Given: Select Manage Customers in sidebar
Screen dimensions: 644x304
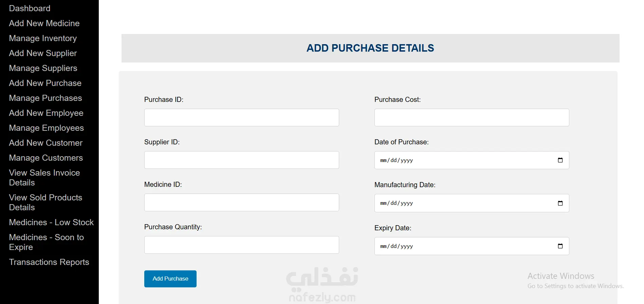Looking at the screenshot, I should click(46, 158).
